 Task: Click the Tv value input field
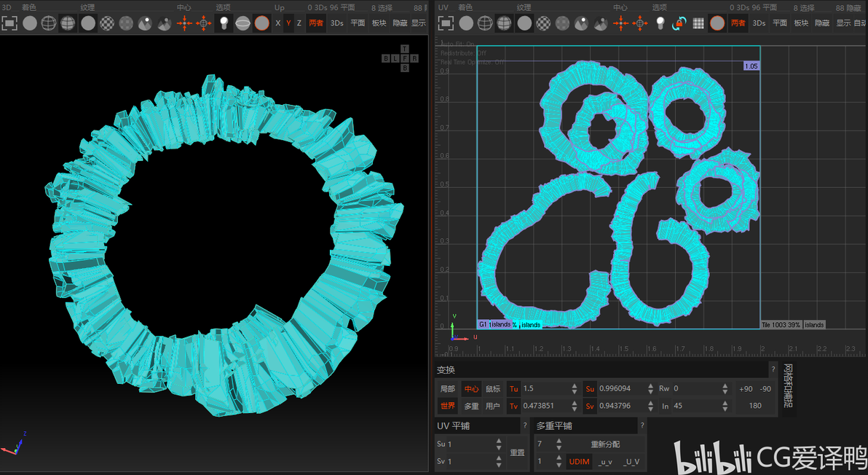pos(544,406)
